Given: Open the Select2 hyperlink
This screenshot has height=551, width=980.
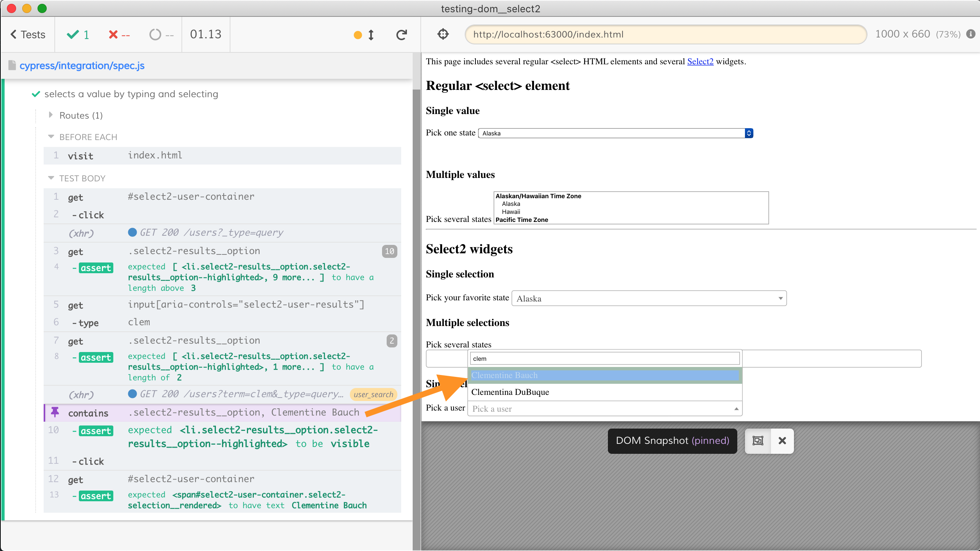Looking at the screenshot, I should click(700, 62).
